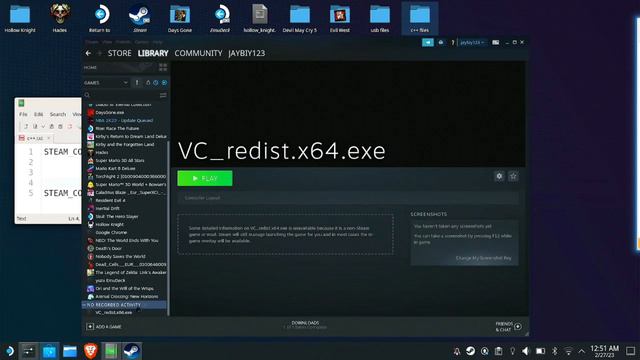This screenshot has width=640, height=360.
Task: Click the Return to Gaming Mode desktop icon
Action: click(100, 18)
